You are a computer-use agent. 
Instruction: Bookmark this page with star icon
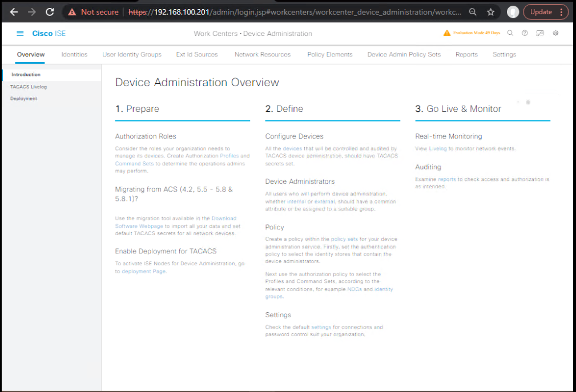pyautogui.click(x=491, y=12)
